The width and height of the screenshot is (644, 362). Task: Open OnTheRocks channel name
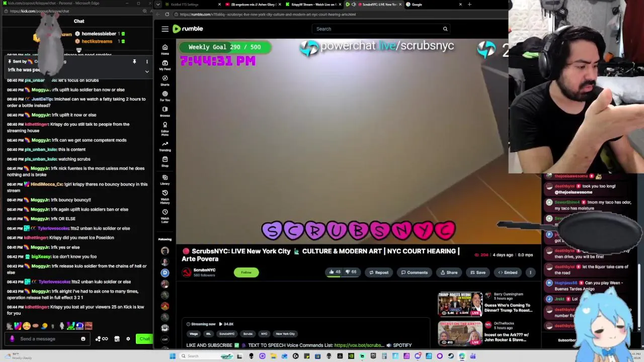(504, 323)
